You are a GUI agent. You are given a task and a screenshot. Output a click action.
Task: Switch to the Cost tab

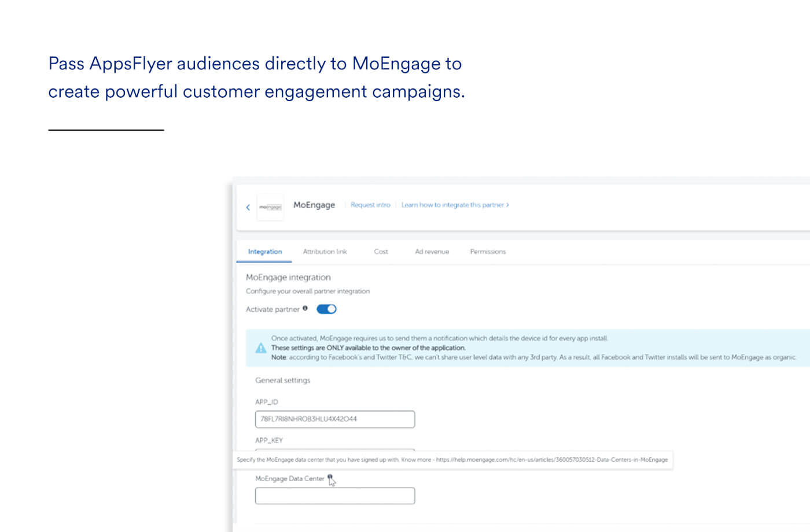(381, 252)
